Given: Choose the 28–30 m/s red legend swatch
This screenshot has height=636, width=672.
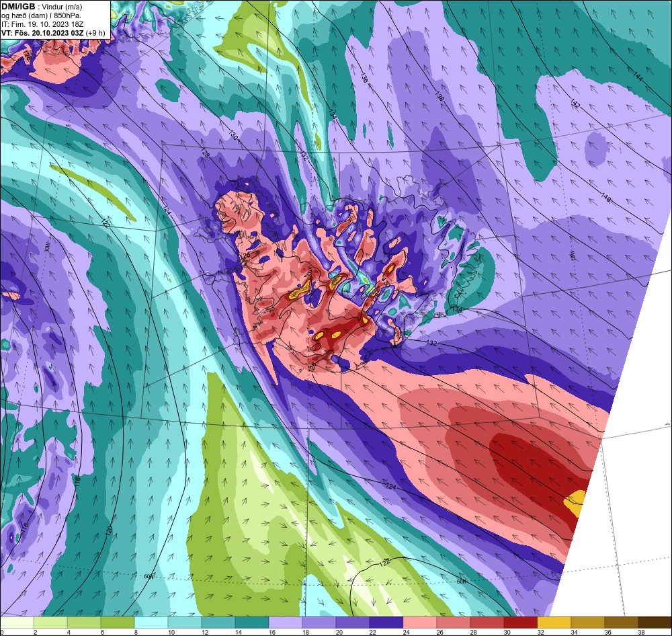Looking at the screenshot, I should [487, 623].
